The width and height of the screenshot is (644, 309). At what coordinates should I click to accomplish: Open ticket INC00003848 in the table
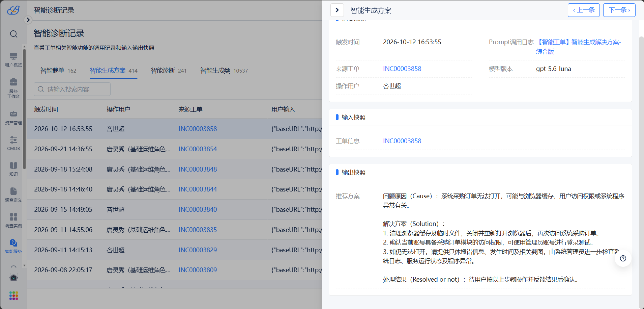click(198, 169)
